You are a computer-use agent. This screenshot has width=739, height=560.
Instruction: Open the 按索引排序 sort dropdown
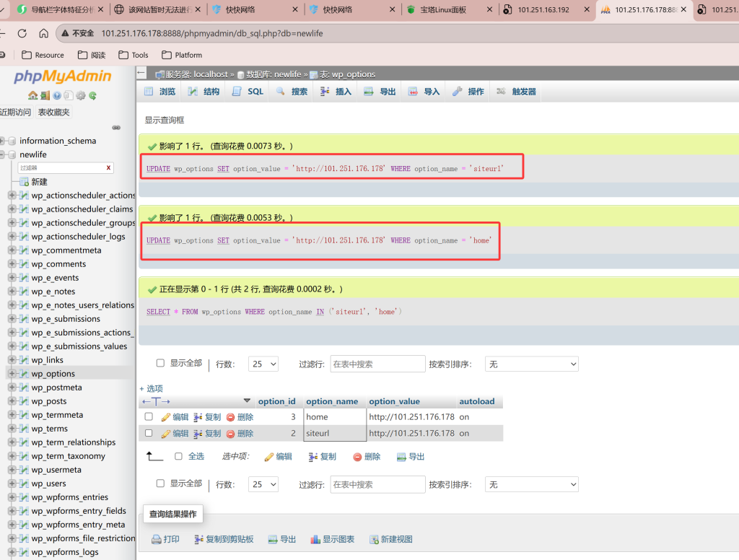[532, 364]
